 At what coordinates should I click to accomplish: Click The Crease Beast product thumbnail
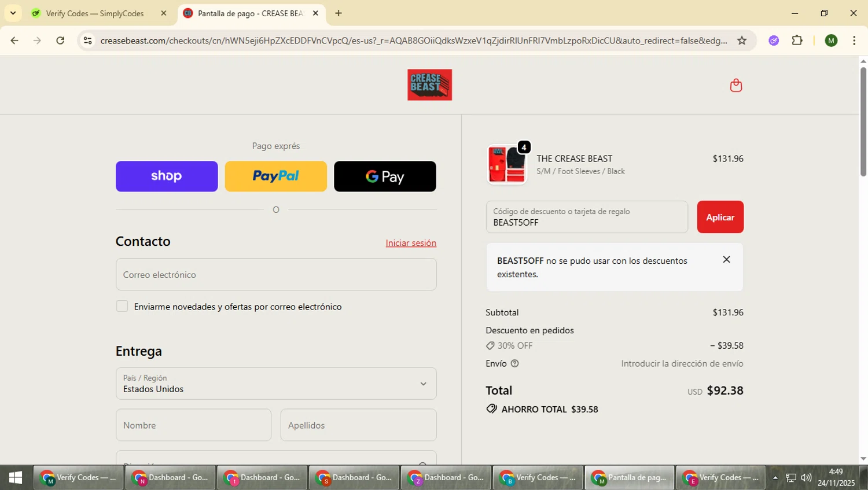coord(507,164)
